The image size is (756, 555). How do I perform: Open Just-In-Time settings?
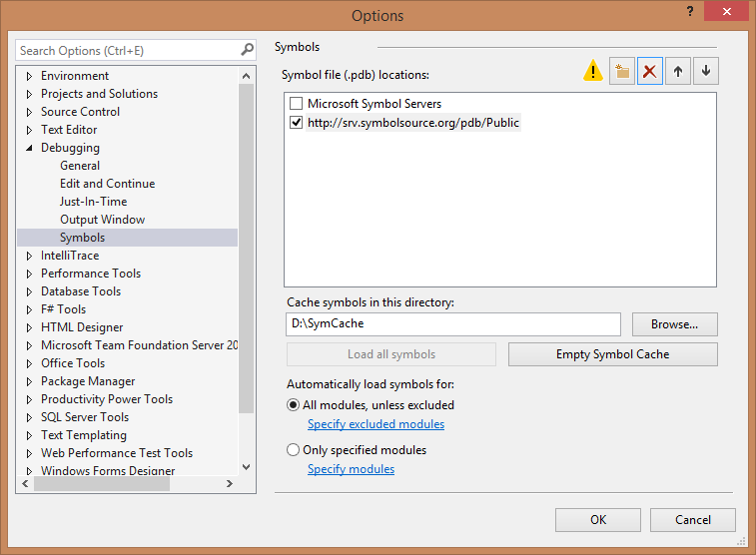93,202
